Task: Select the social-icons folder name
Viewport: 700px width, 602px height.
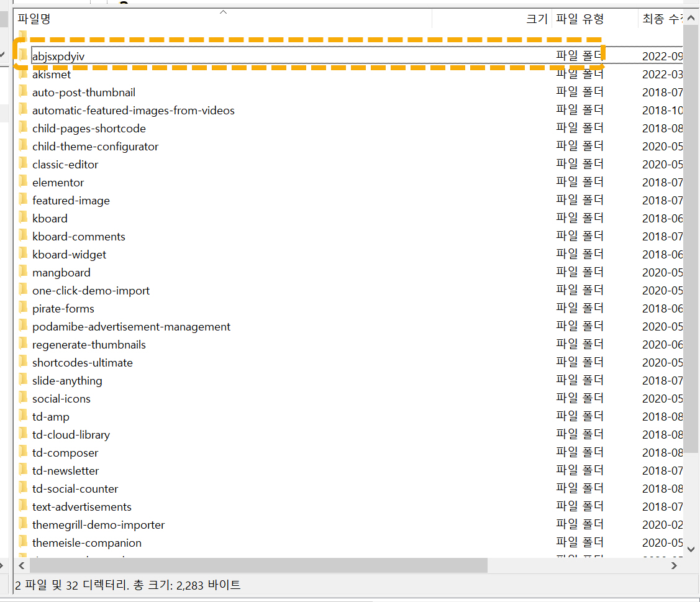Action: tap(61, 399)
